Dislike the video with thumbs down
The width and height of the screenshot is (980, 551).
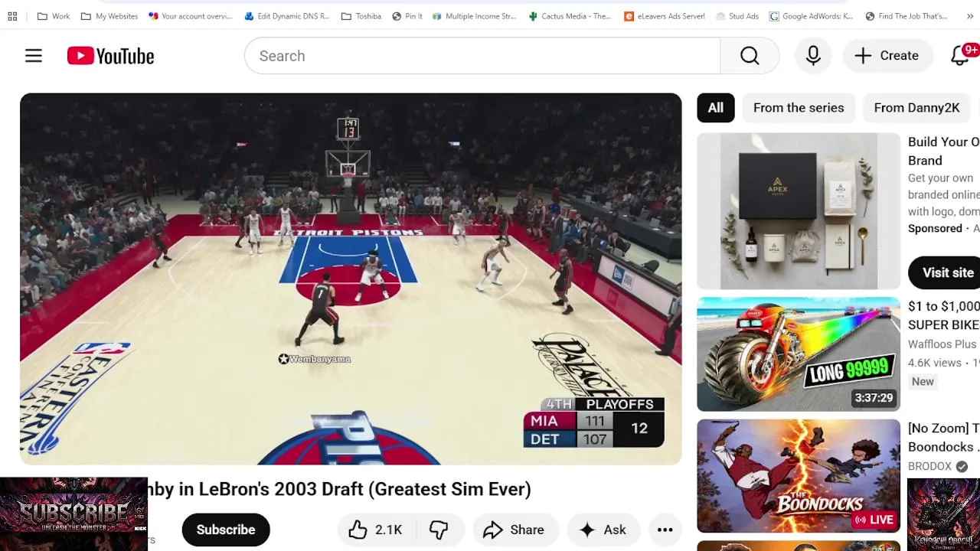point(439,530)
